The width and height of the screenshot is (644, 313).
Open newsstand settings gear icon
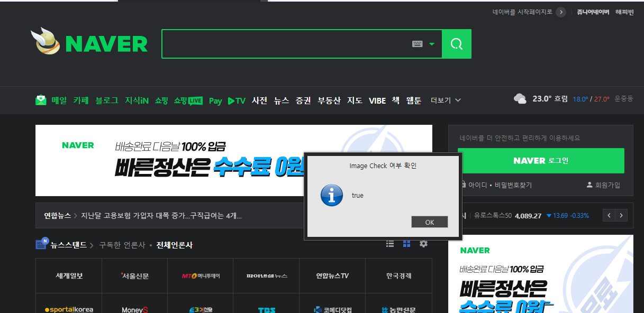tap(423, 244)
